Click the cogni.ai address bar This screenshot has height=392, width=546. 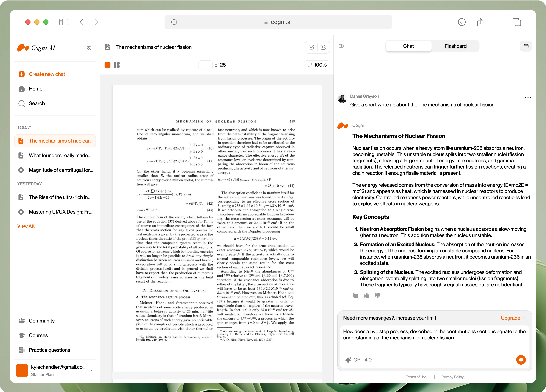click(x=278, y=22)
